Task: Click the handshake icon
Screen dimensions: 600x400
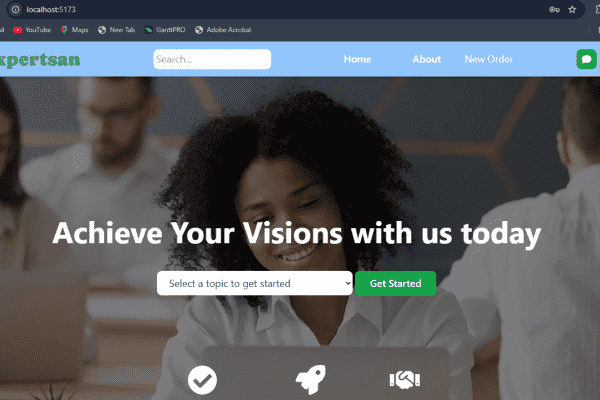Action: 405,380
